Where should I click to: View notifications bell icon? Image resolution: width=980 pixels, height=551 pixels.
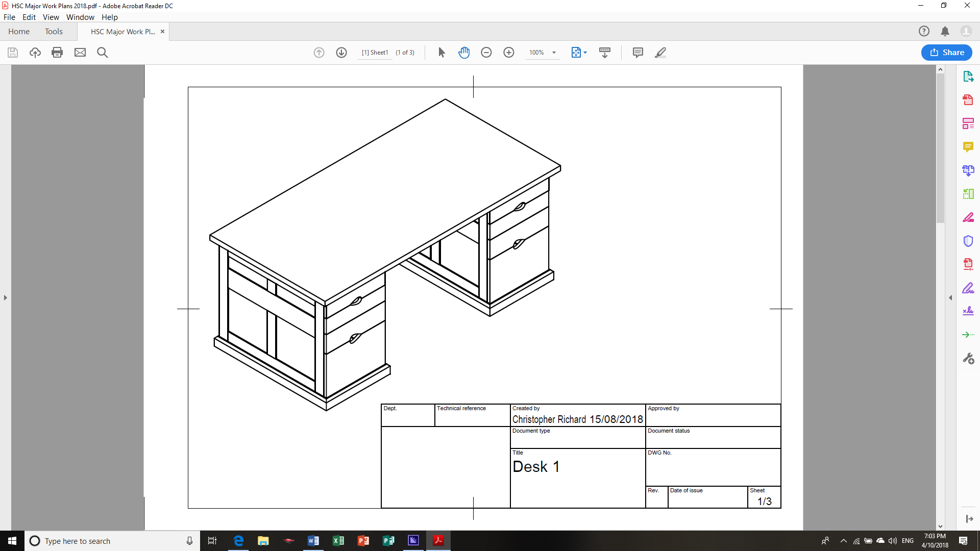(945, 31)
